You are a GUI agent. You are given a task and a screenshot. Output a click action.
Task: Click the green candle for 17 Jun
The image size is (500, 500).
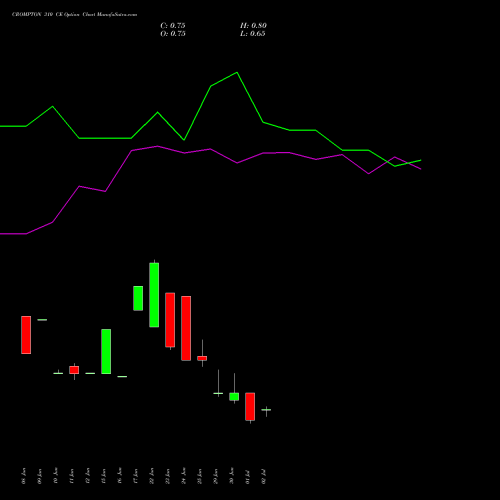point(138,298)
